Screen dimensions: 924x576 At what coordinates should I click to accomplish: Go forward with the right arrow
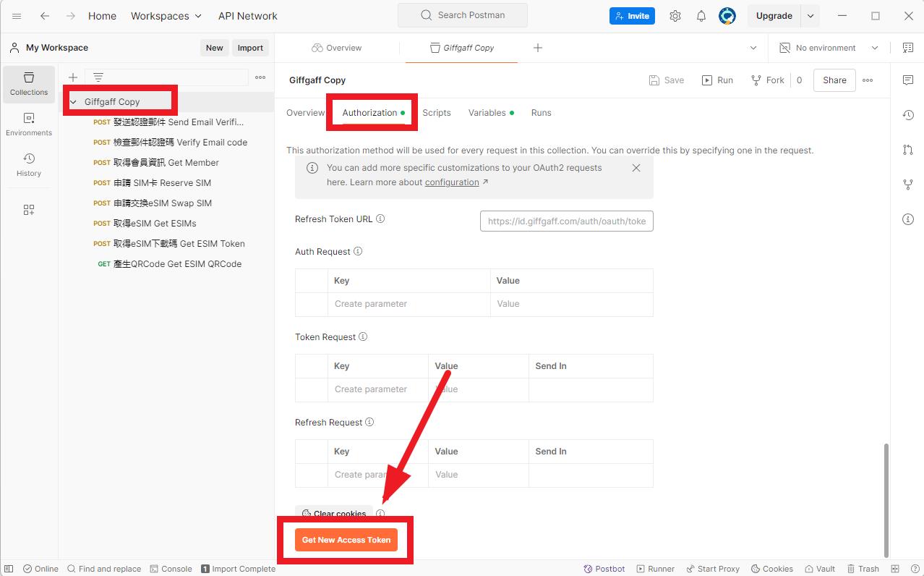pyautogui.click(x=70, y=16)
